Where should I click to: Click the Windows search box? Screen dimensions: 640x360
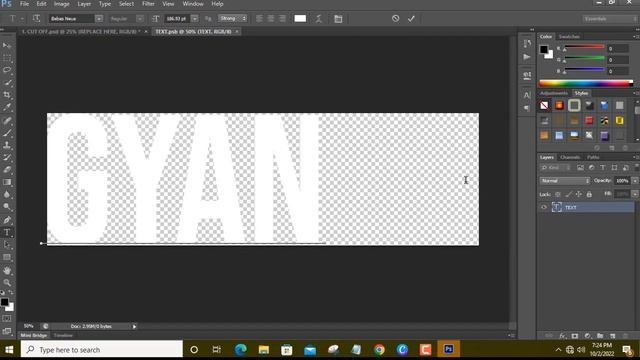pyautogui.click(x=102, y=349)
